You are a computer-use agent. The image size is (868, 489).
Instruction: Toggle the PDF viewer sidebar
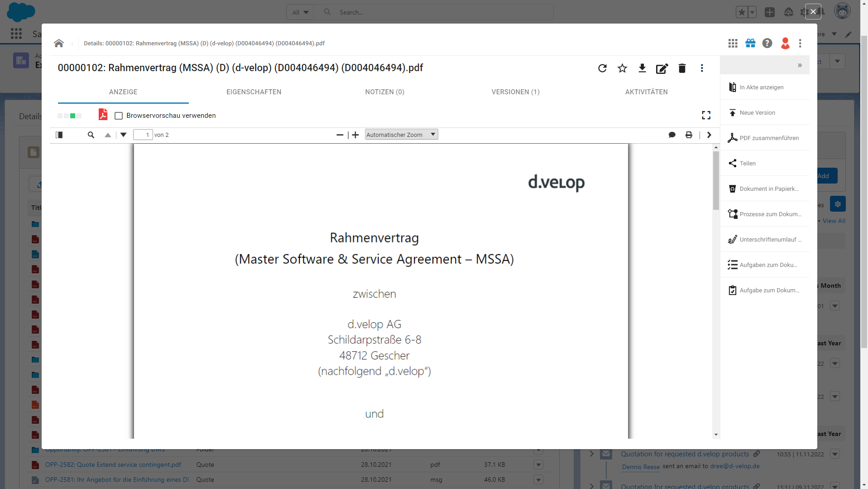pos(59,135)
